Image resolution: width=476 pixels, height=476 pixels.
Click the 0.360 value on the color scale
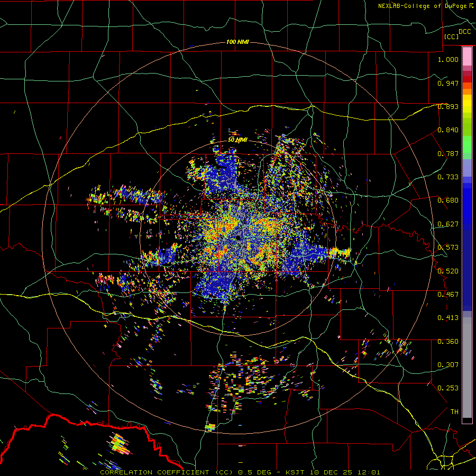448,342
